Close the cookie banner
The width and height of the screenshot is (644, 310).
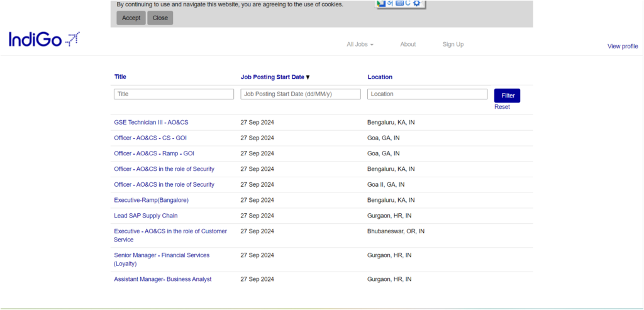tap(160, 18)
